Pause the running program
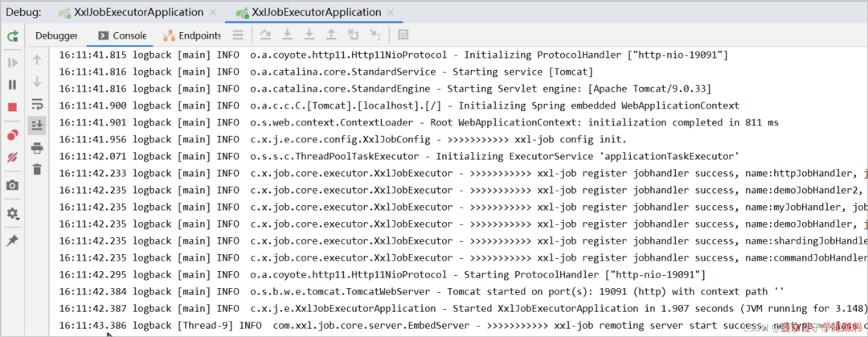868x337 pixels. (13, 84)
